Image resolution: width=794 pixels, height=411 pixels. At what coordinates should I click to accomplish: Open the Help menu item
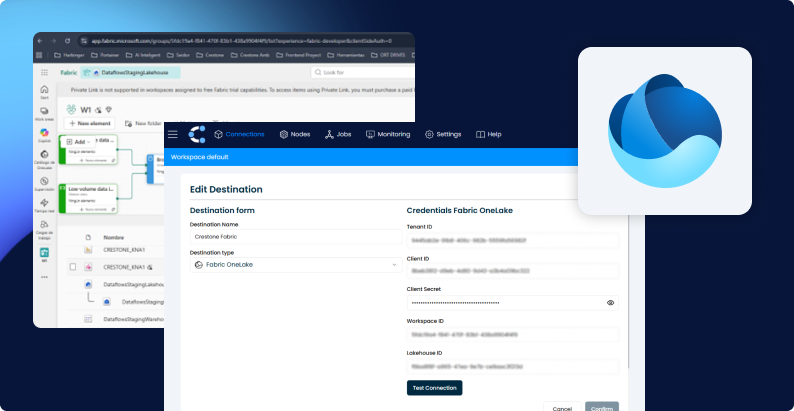pyautogui.click(x=489, y=134)
